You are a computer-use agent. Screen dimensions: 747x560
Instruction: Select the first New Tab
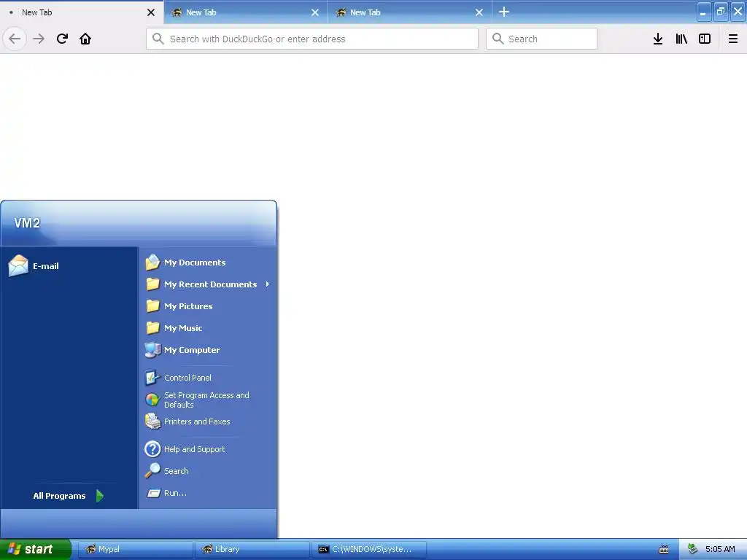point(82,12)
